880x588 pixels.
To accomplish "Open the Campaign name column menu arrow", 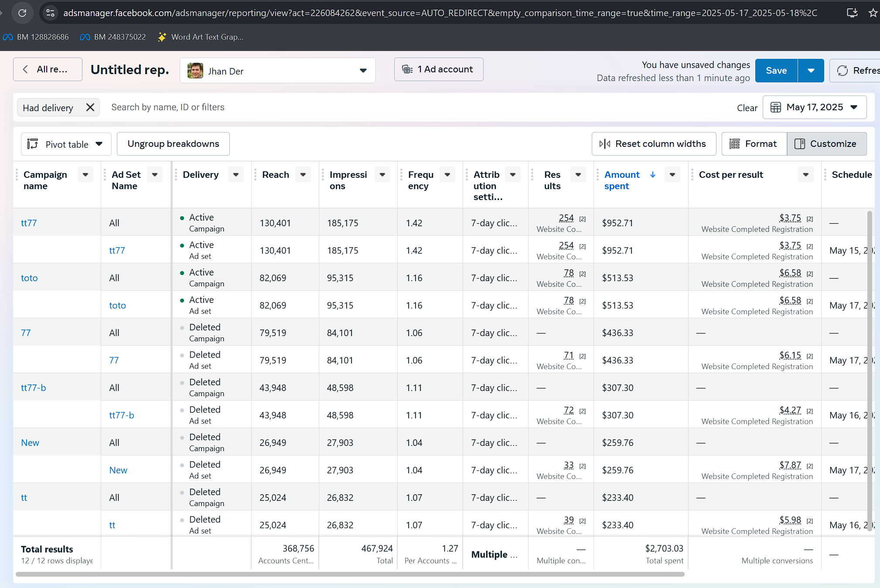I will [85, 175].
